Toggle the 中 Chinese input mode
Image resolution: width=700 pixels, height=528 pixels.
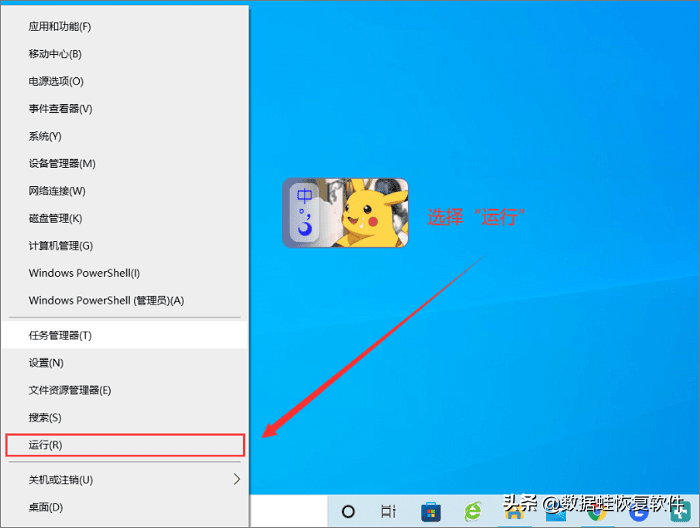point(305,195)
